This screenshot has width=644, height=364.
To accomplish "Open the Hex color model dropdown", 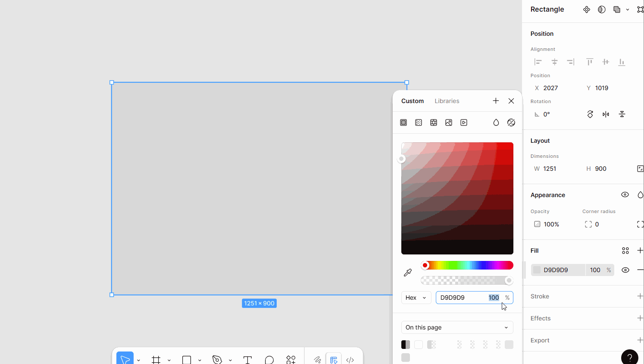I will pos(416,298).
